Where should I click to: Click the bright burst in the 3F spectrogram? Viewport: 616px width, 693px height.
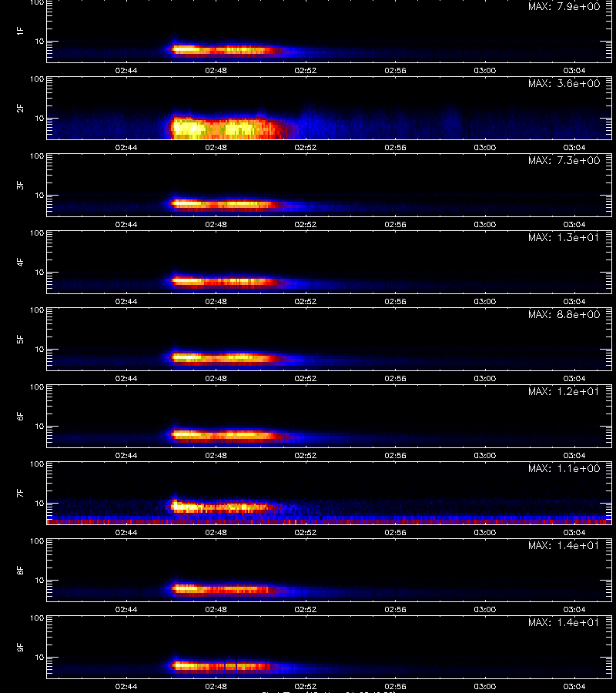coord(226,204)
